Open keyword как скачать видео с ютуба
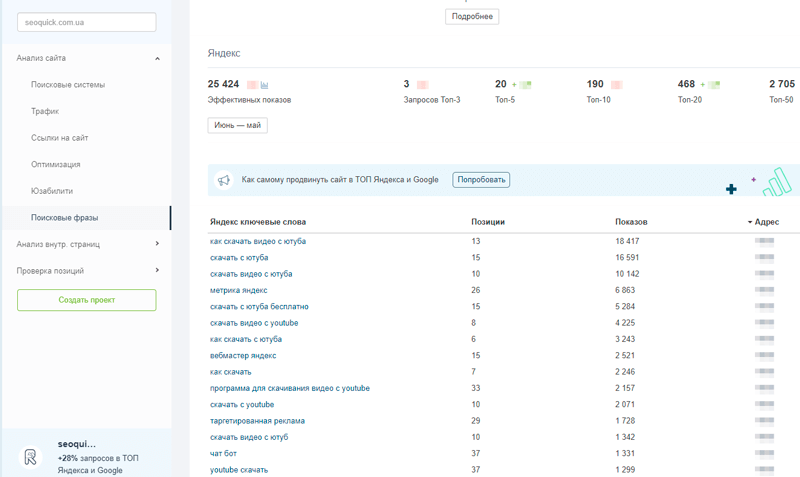 click(258, 241)
